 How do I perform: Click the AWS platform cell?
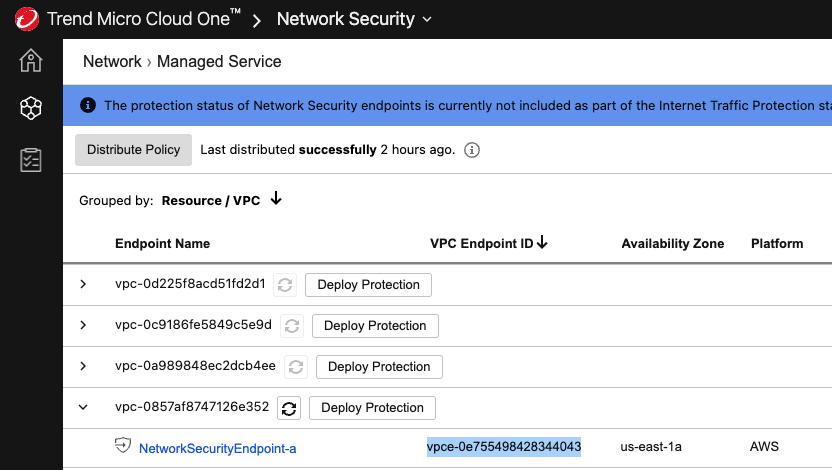tap(764, 447)
